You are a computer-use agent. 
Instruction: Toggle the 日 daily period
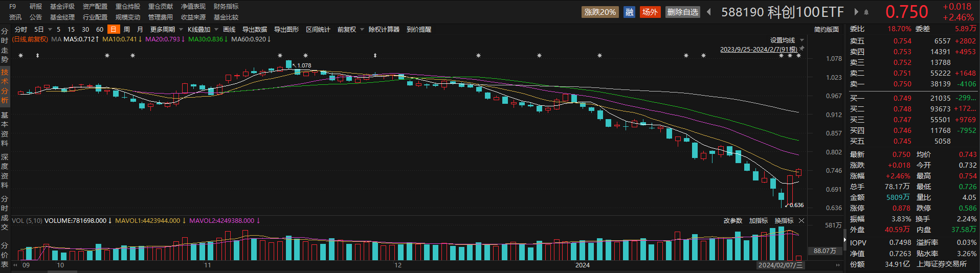coord(114,30)
